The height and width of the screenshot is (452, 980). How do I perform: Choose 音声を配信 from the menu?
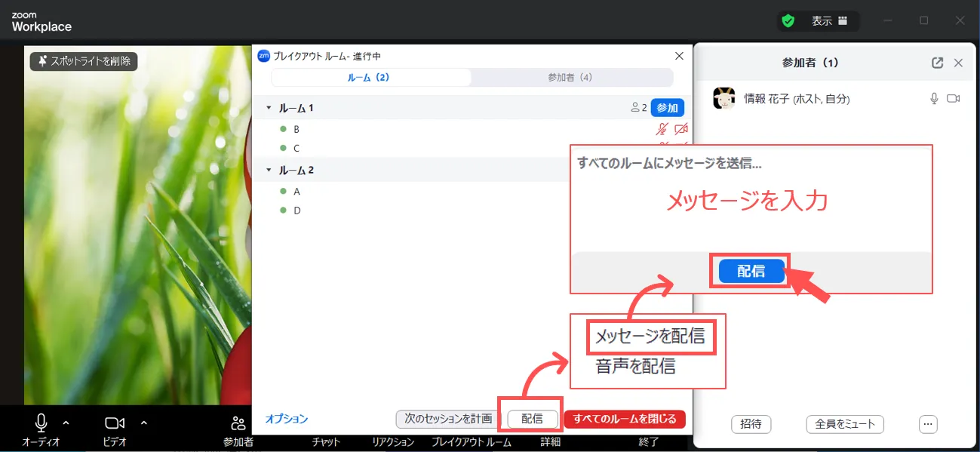tap(635, 367)
